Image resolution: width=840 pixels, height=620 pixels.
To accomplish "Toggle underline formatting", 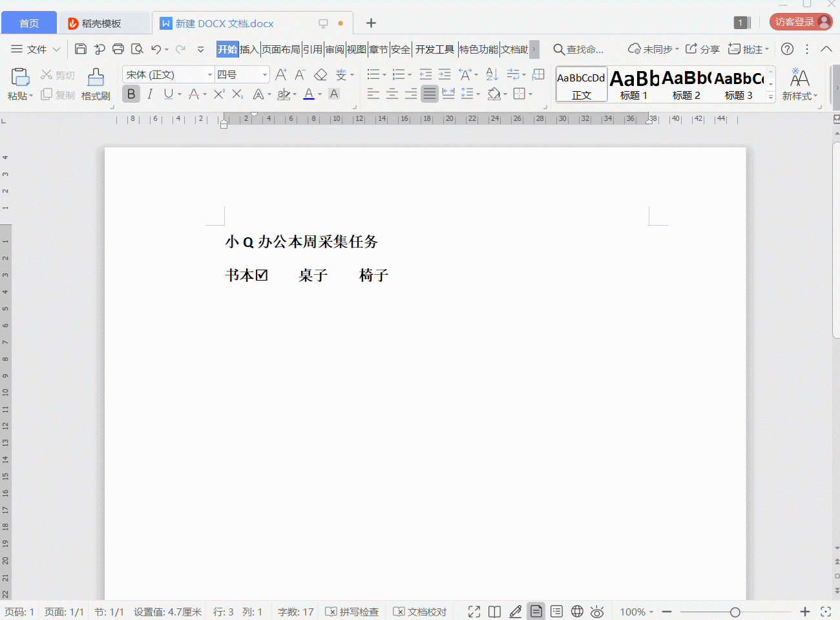I will (x=167, y=94).
